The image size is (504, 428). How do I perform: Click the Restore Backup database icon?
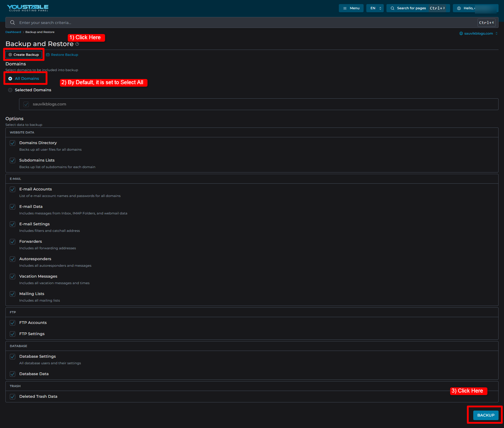(x=48, y=55)
